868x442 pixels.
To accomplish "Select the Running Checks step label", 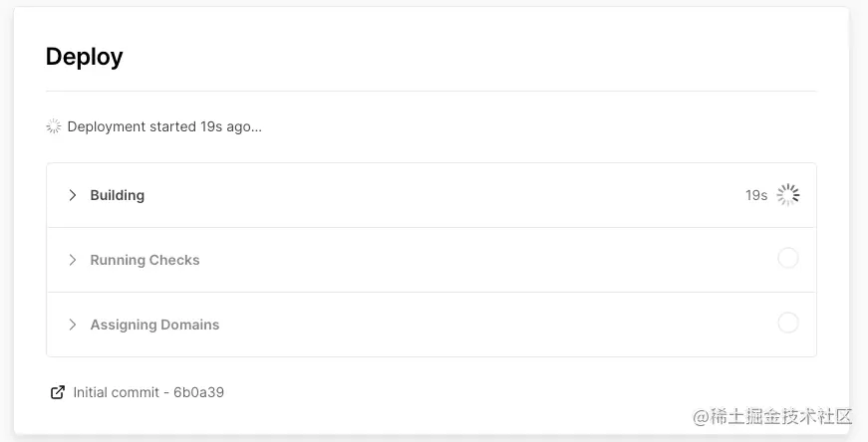I will coord(145,260).
